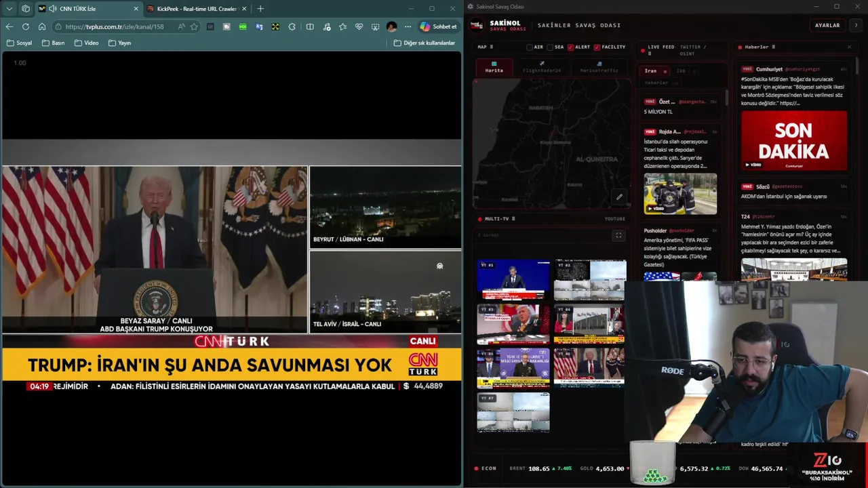The width and height of the screenshot is (868, 488).
Task: Open Yayın bookmarks folder
Action: (119, 43)
